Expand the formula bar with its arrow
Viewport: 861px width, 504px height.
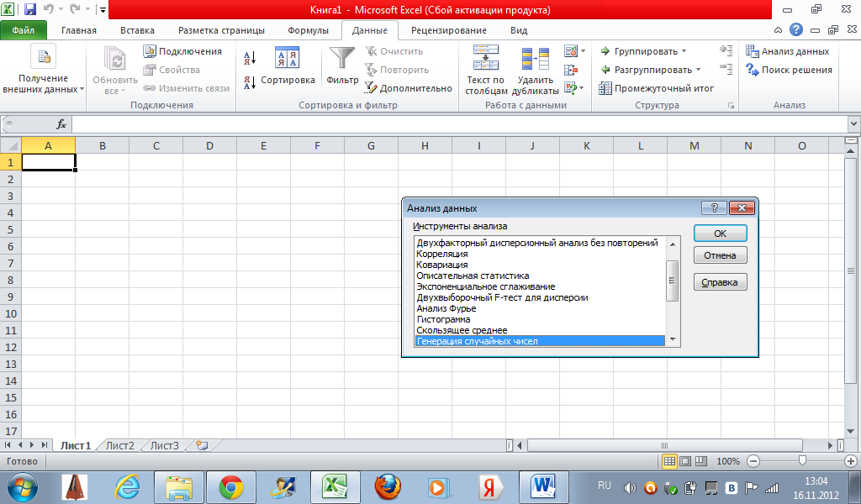click(854, 124)
